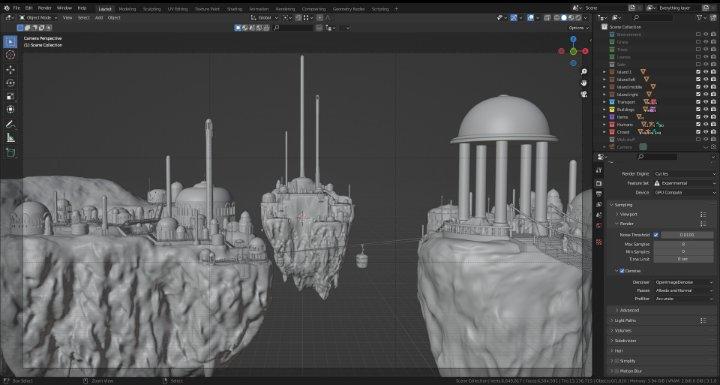
Task: Enable the Noise Threshold checkbox
Action: pyautogui.click(x=656, y=235)
